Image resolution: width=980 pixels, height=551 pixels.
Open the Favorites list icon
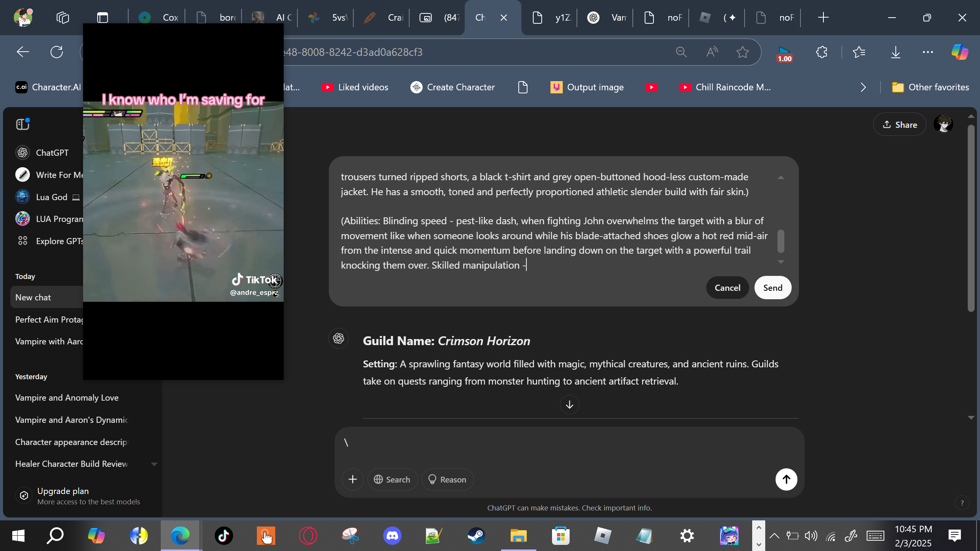coord(859,52)
